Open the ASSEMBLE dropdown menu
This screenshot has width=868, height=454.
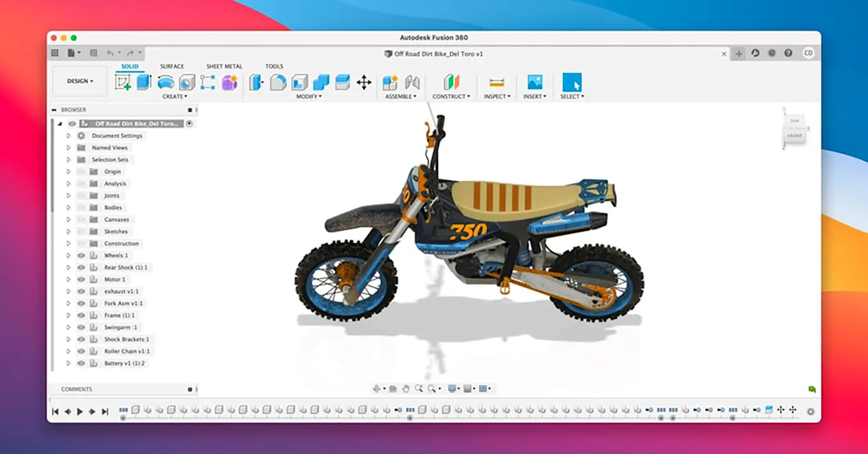(401, 97)
